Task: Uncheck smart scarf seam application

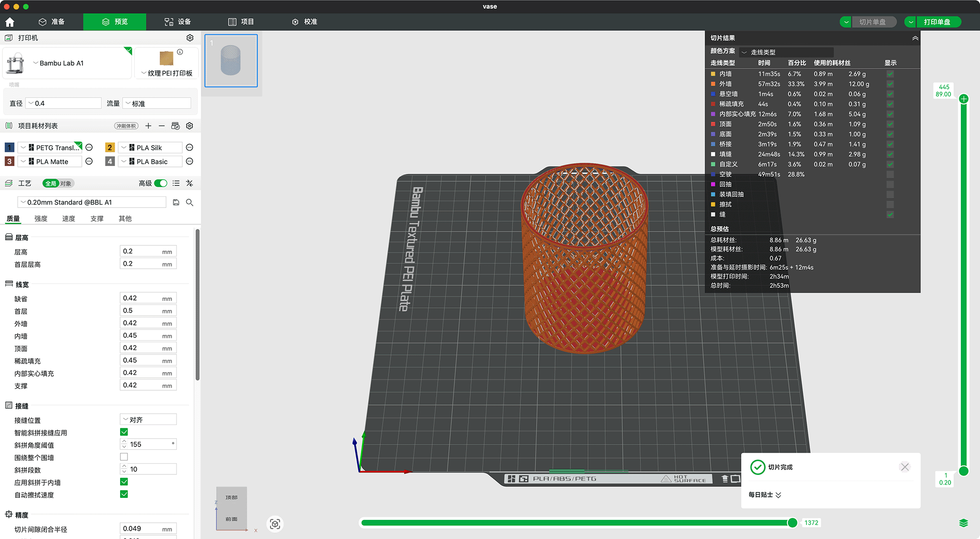Action: click(124, 432)
